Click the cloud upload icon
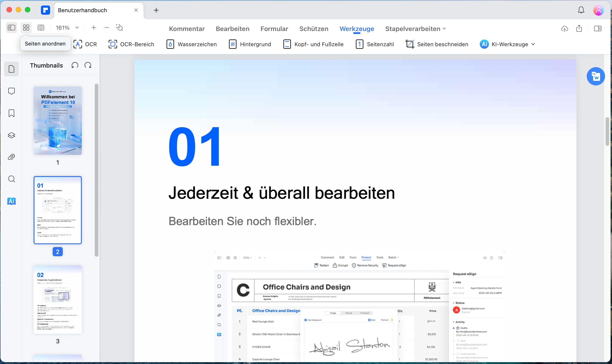 pyautogui.click(x=564, y=29)
